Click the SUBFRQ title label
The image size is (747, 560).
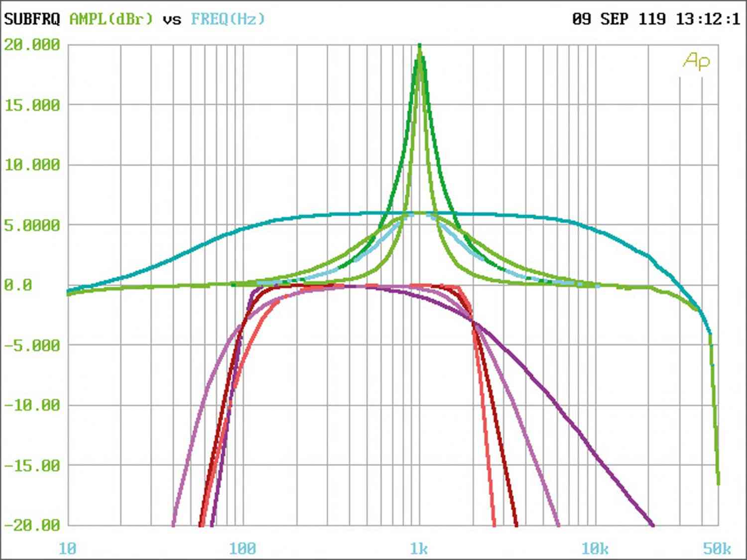click(32, 19)
